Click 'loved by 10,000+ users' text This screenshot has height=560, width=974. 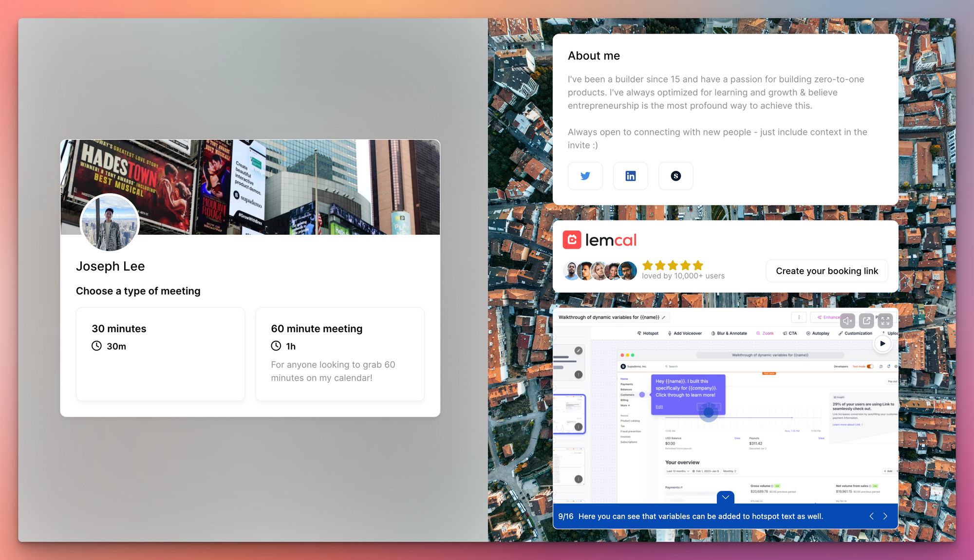(683, 276)
